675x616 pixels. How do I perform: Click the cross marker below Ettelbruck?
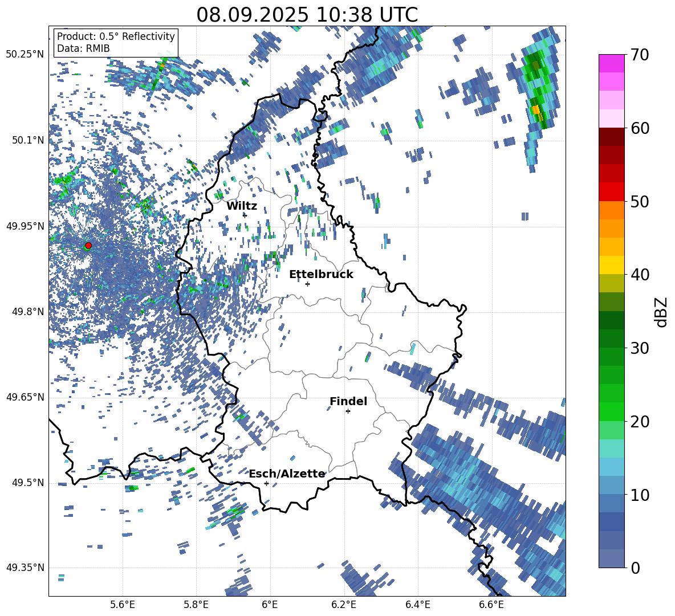tap(307, 284)
